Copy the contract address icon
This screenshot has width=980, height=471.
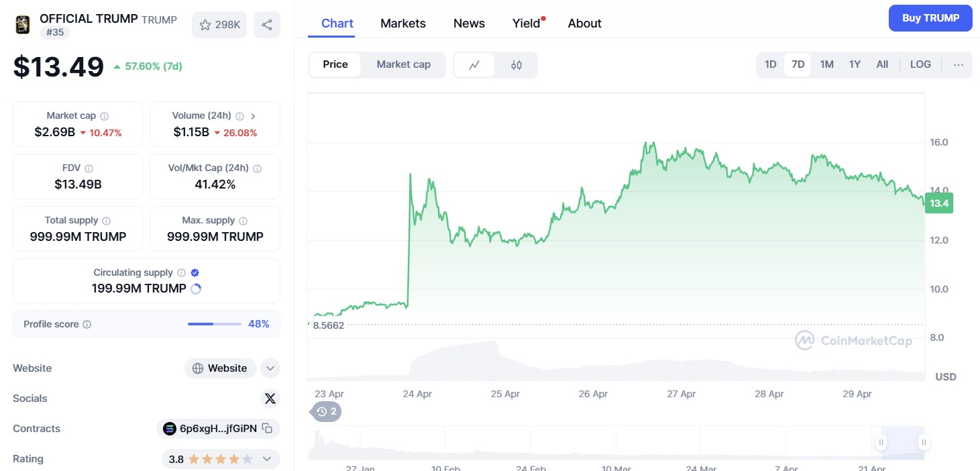(x=267, y=428)
